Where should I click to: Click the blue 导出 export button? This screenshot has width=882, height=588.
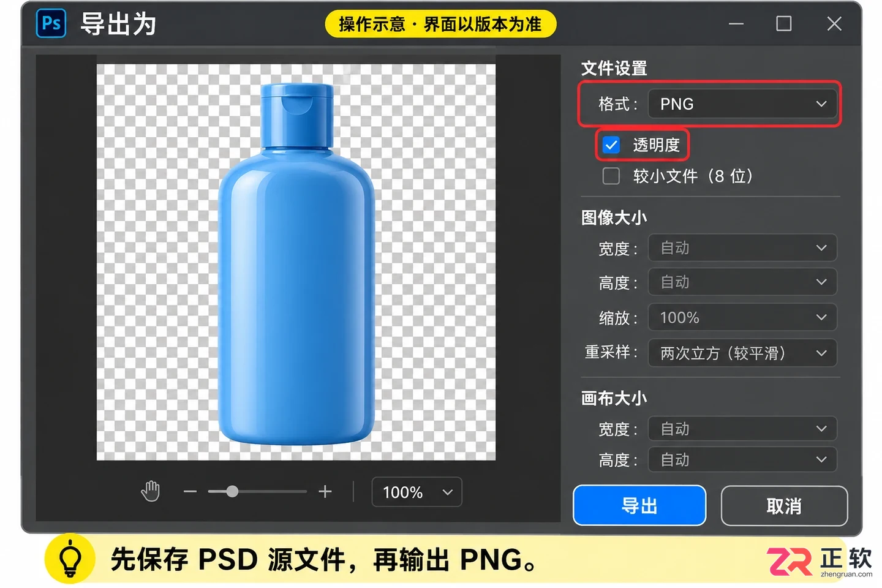coord(639,506)
